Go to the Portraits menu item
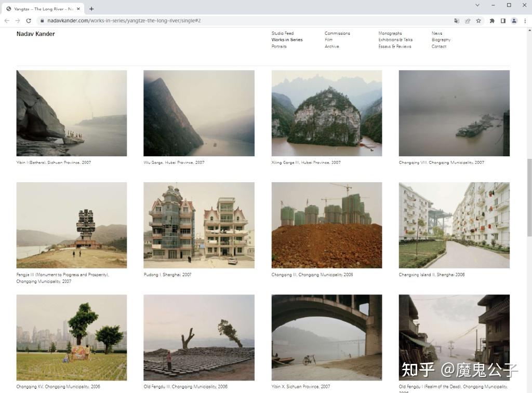The width and height of the screenshot is (532, 393). [x=279, y=46]
